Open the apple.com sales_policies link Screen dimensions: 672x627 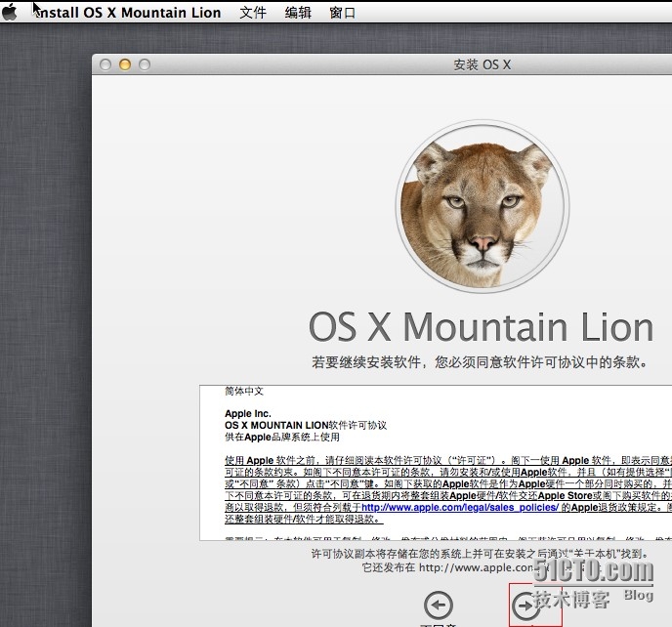[459, 508]
